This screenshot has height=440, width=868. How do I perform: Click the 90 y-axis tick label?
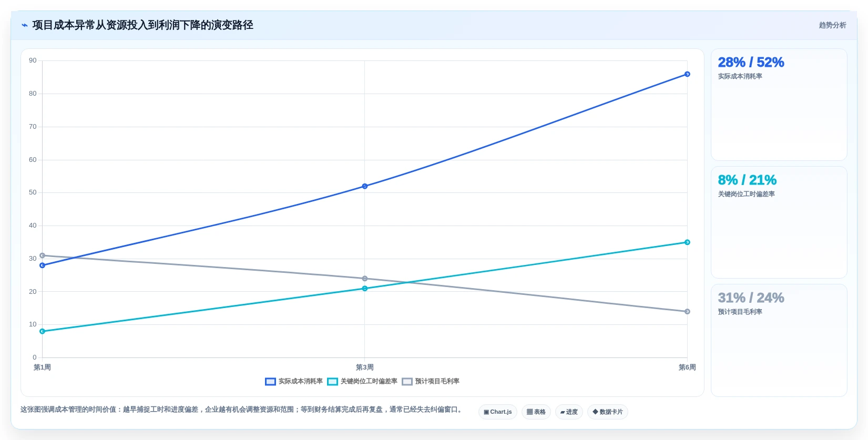[x=33, y=60]
